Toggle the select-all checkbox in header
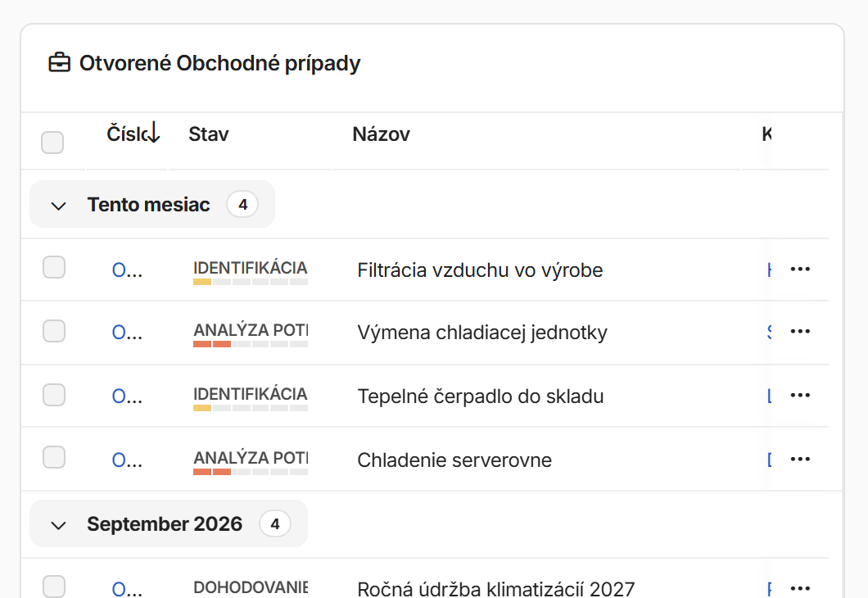This screenshot has width=868, height=598. pos(52,143)
